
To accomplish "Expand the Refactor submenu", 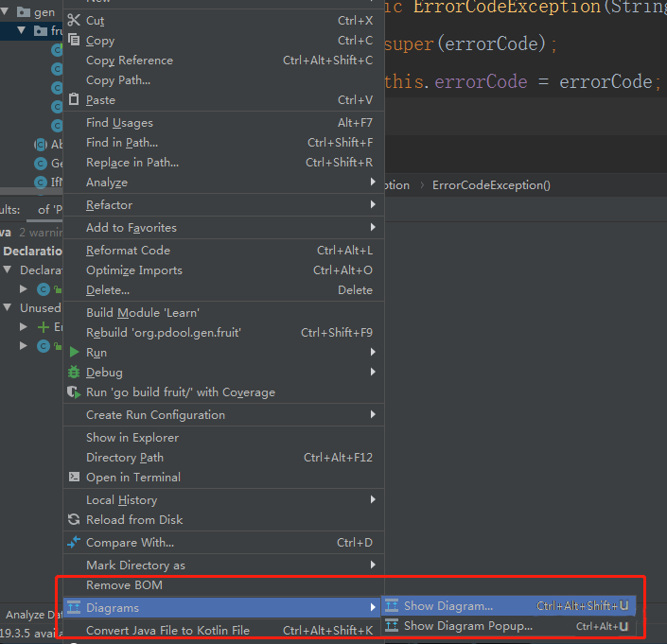I will click(x=109, y=205).
